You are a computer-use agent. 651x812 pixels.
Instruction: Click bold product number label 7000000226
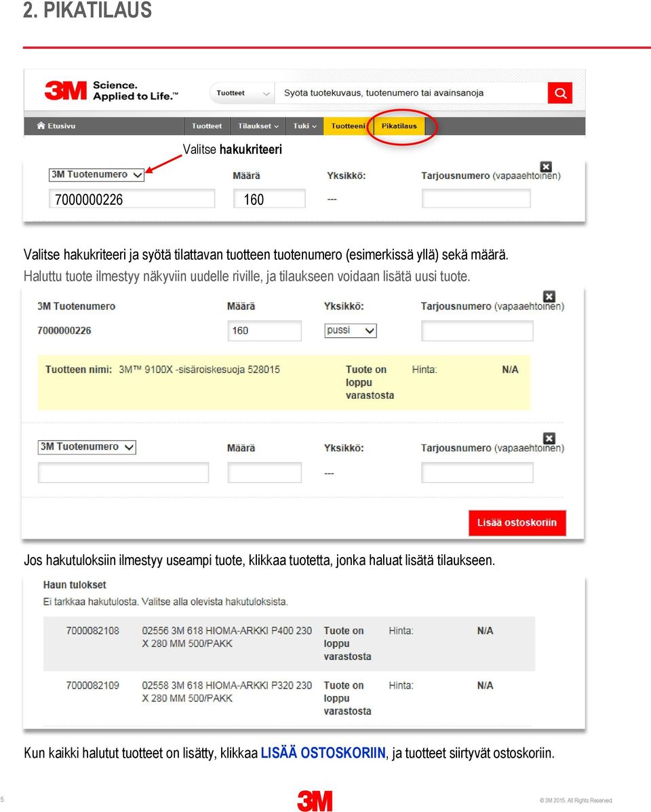pyautogui.click(x=64, y=330)
